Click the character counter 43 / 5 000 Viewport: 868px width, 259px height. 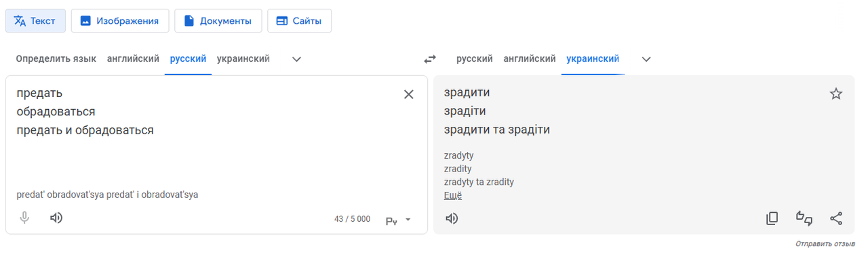(x=353, y=219)
